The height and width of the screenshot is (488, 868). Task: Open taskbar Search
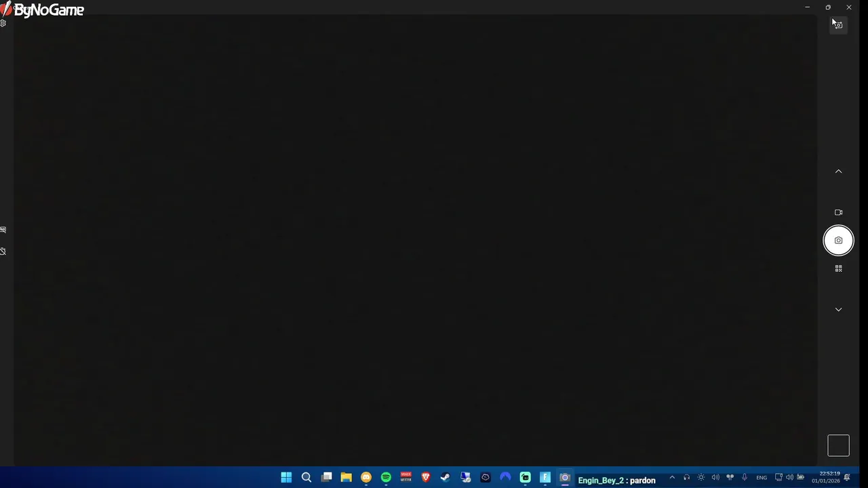pyautogui.click(x=307, y=478)
